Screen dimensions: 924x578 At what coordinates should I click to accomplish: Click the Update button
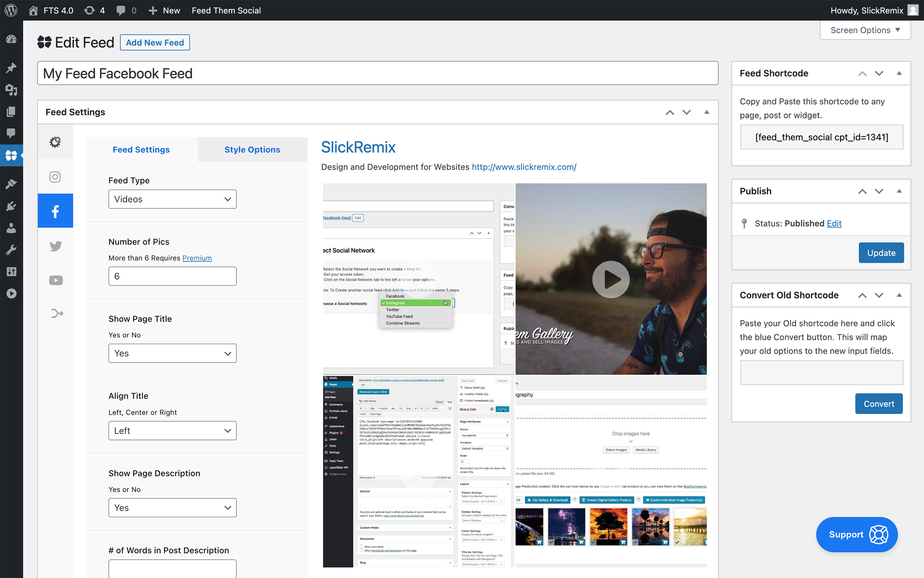[881, 253]
